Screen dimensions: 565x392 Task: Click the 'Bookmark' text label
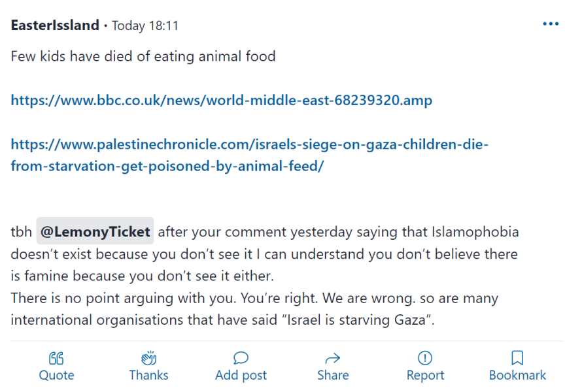coord(517,376)
